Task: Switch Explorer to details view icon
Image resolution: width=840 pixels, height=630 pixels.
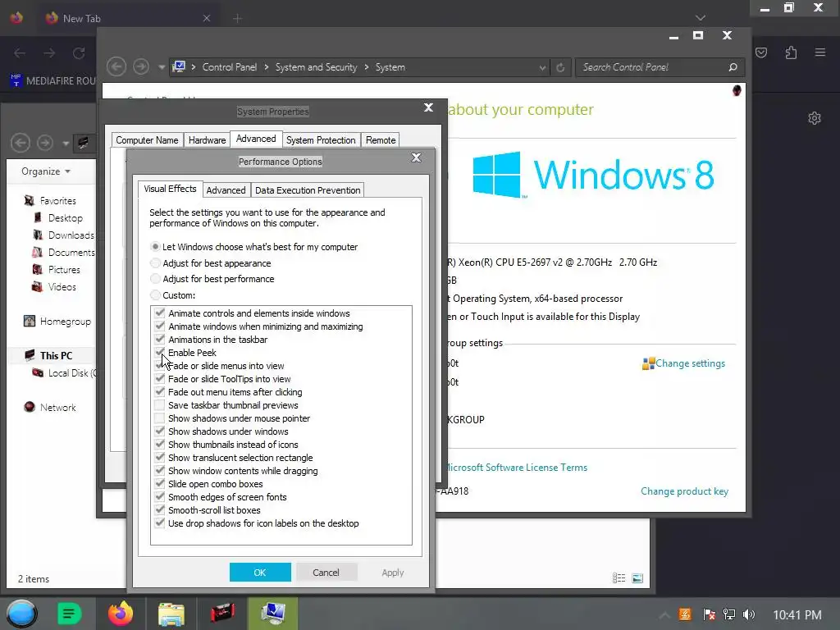Action: (619, 578)
